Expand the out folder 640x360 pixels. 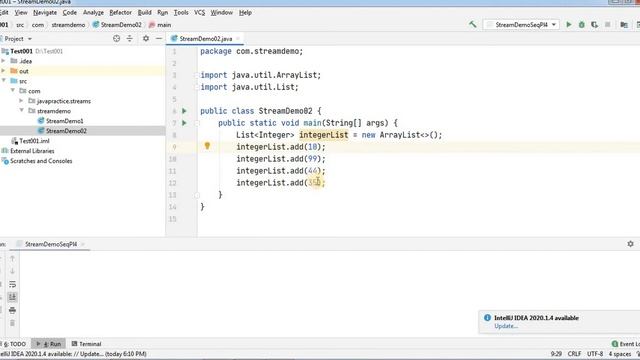pyautogui.click(x=4, y=71)
